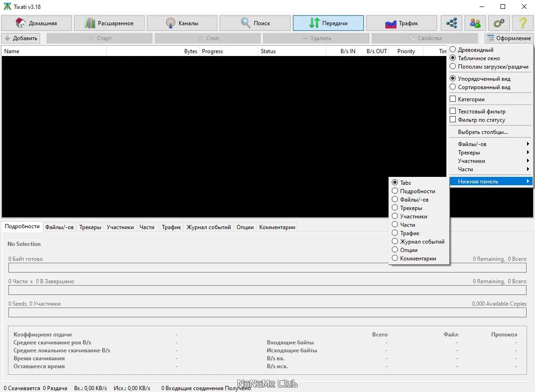The width and height of the screenshot is (535, 392).
Task: Click the bytes completed progress bar
Action: 267,267
